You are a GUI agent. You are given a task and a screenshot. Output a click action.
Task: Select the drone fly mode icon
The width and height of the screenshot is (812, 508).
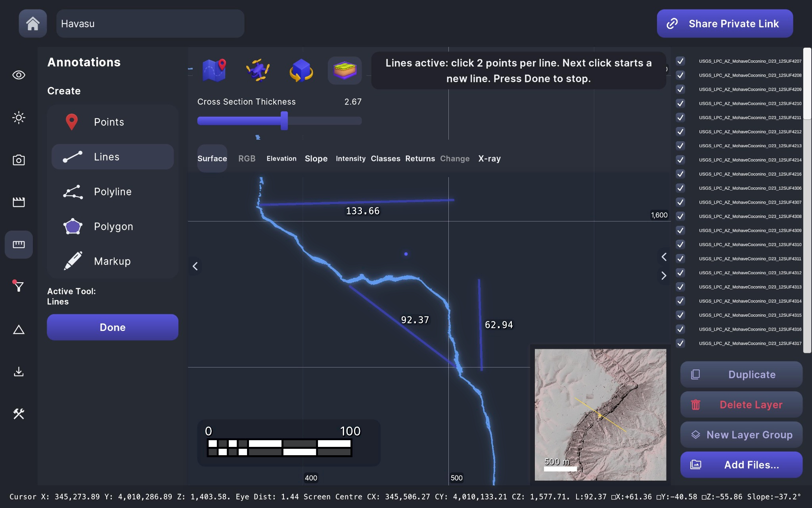point(258,70)
